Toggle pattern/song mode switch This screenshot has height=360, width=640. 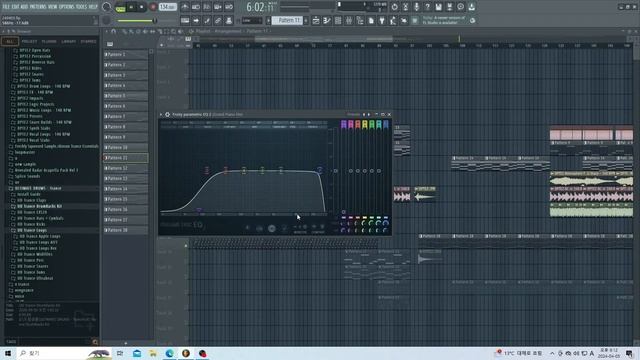(x=120, y=7)
